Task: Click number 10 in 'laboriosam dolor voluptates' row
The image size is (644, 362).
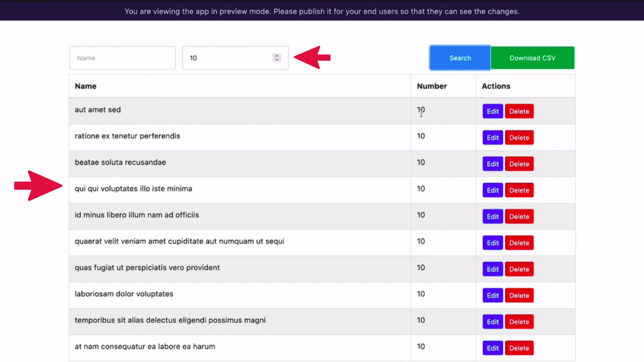Action: [421, 294]
